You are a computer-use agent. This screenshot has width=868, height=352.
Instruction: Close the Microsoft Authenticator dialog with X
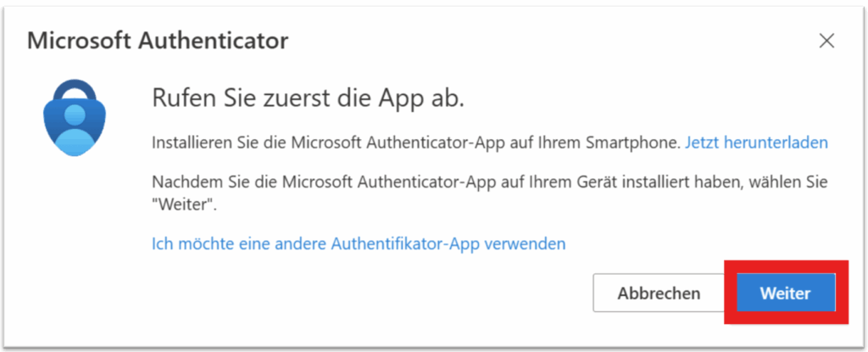pyautogui.click(x=826, y=41)
